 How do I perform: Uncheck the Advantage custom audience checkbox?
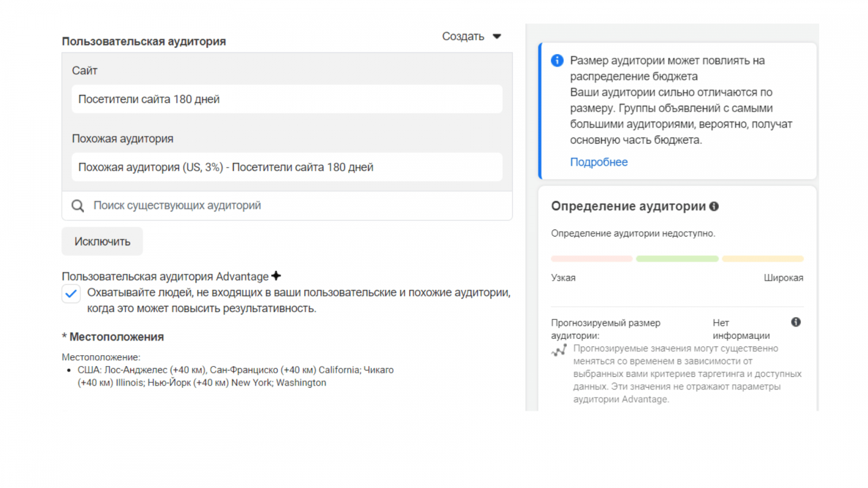(71, 294)
